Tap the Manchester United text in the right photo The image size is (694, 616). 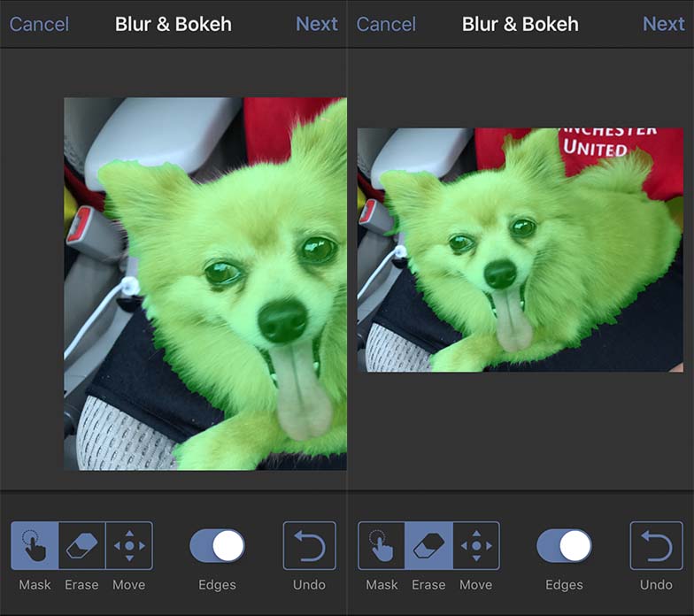pos(609,142)
